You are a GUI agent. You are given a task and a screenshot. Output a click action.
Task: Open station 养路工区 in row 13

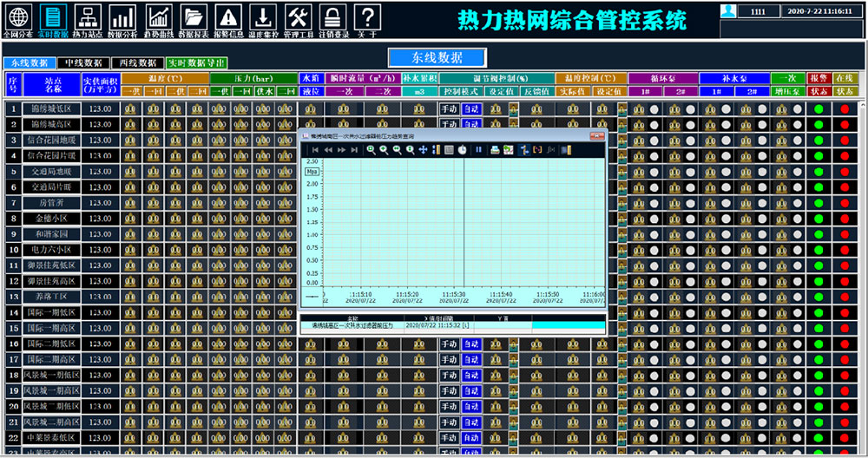click(51, 297)
